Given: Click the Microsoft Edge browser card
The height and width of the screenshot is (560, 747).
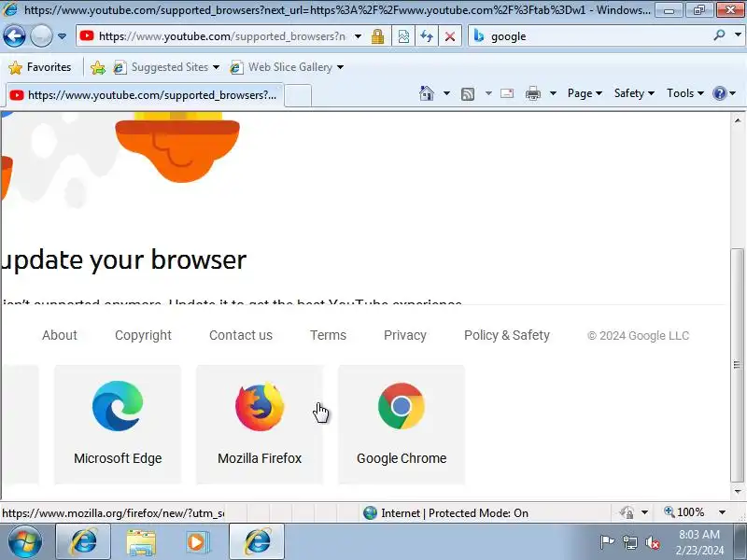Looking at the screenshot, I should click(118, 425).
